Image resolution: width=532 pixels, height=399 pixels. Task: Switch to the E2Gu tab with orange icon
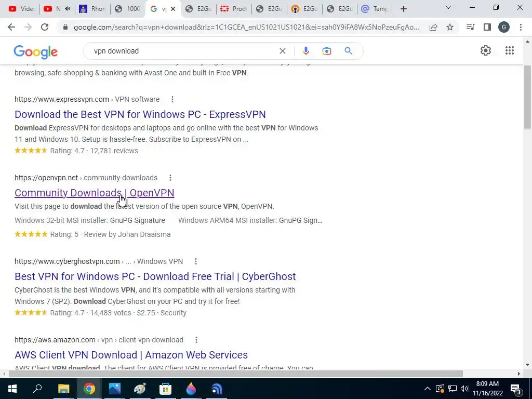(304, 9)
